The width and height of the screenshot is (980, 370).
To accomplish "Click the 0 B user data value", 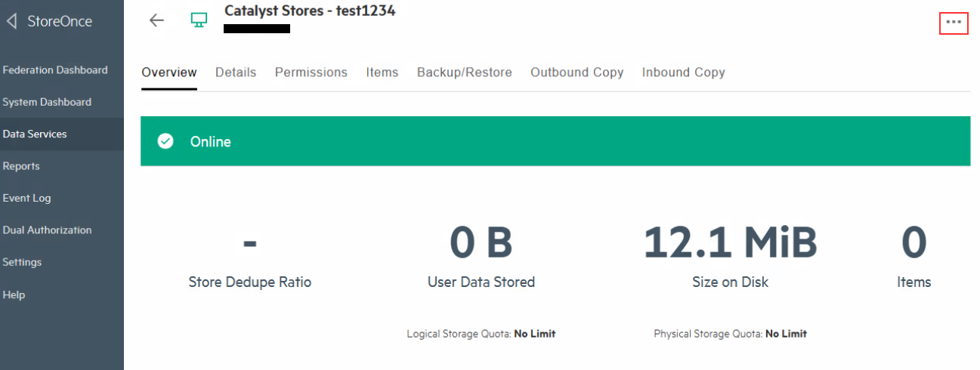I will pos(481,243).
